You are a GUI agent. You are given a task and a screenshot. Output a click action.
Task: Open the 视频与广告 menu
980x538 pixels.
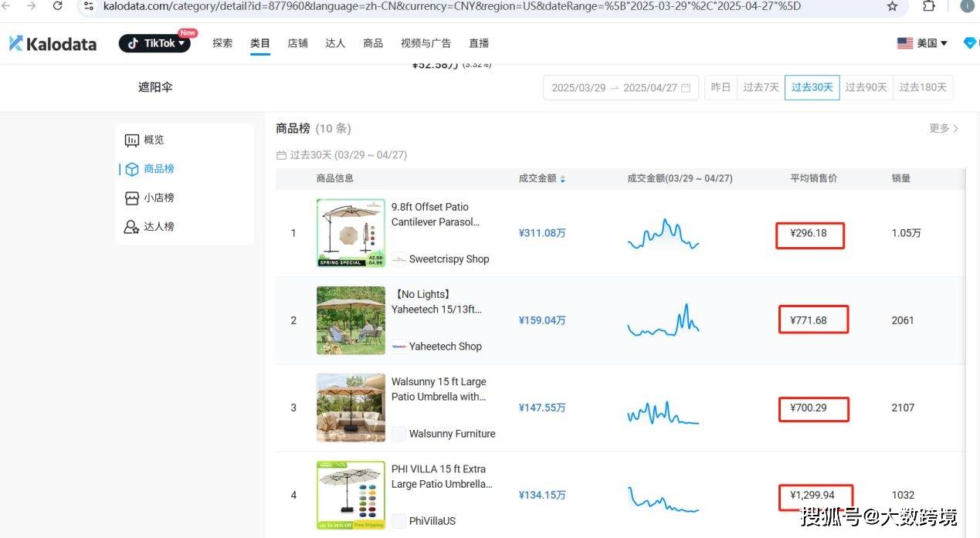tap(426, 43)
